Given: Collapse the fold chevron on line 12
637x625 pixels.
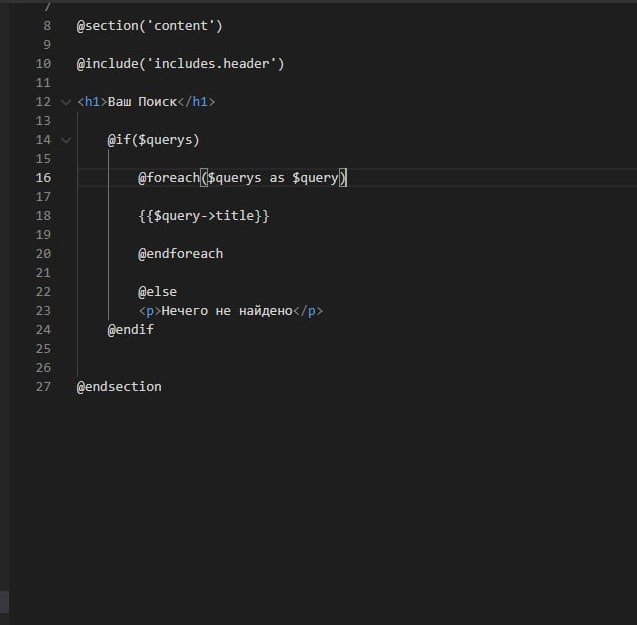Looking at the screenshot, I should 66,102.
